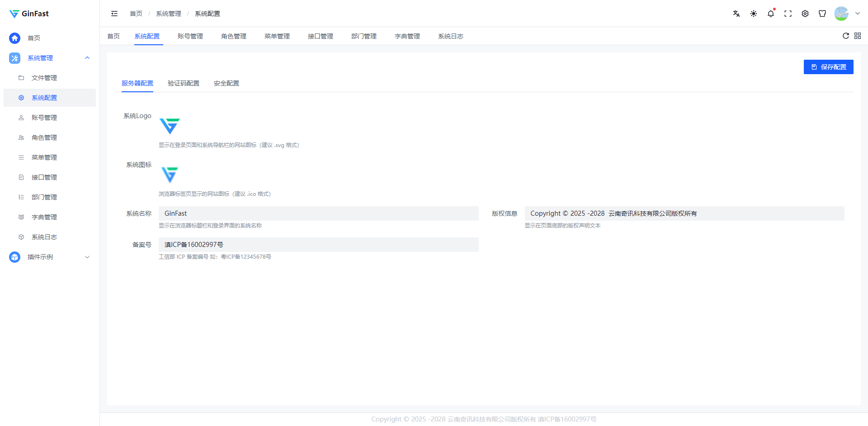Click the GinFast logo in sidebar
Viewport: 868px width, 426px height.
click(29, 14)
